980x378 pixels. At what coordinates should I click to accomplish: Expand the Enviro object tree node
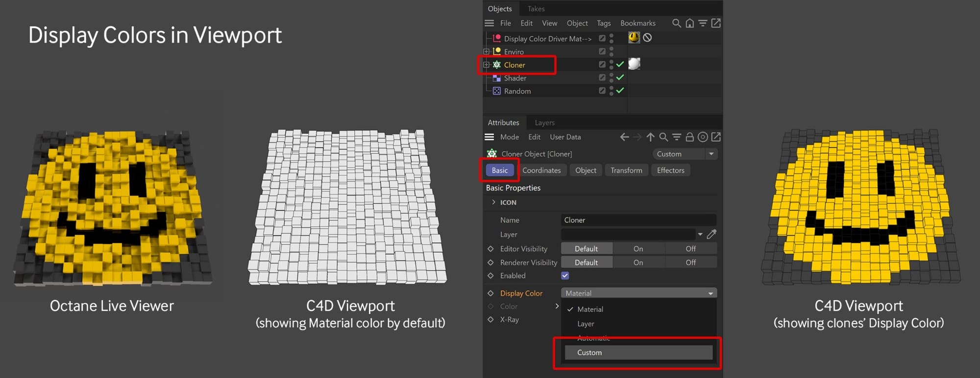486,51
